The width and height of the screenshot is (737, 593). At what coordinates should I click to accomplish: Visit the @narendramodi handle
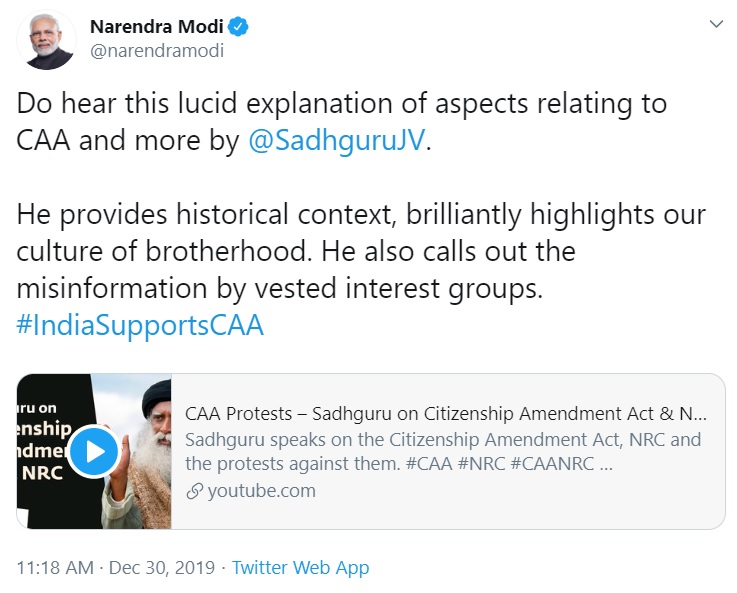(156, 51)
